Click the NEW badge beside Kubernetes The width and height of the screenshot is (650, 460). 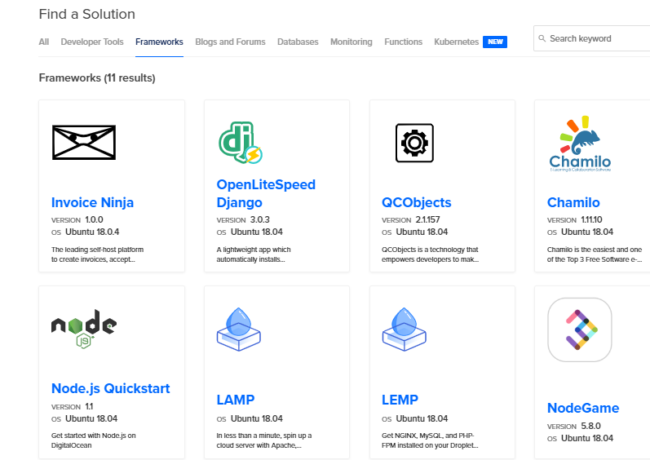point(495,42)
